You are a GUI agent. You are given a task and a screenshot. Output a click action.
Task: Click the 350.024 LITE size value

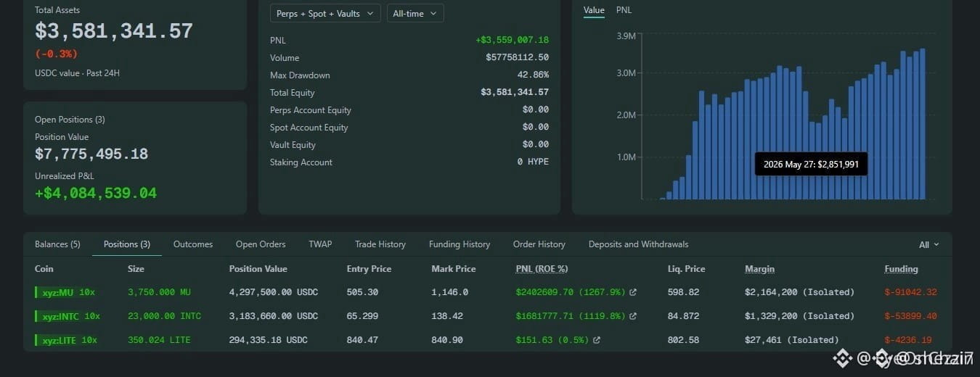pos(159,340)
